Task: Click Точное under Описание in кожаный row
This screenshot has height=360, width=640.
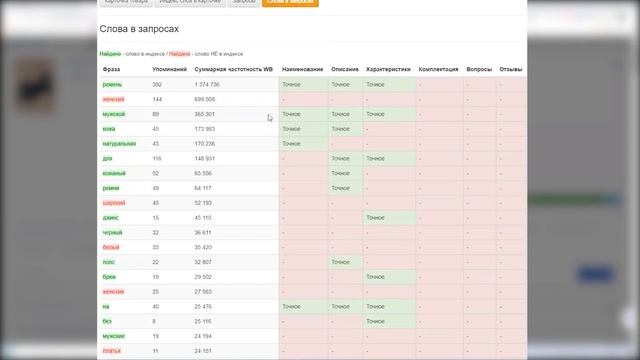Action: pos(340,173)
